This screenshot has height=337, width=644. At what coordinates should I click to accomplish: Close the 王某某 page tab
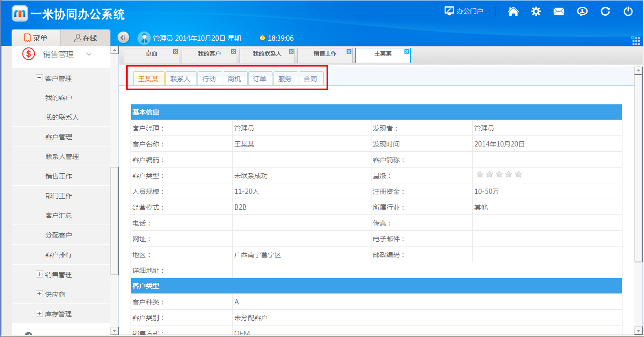(x=407, y=51)
